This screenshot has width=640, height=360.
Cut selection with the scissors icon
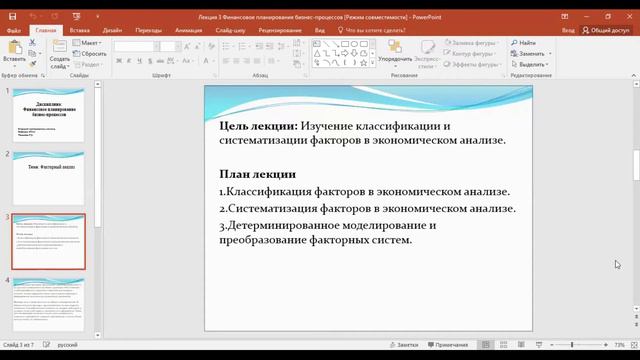point(32,42)
